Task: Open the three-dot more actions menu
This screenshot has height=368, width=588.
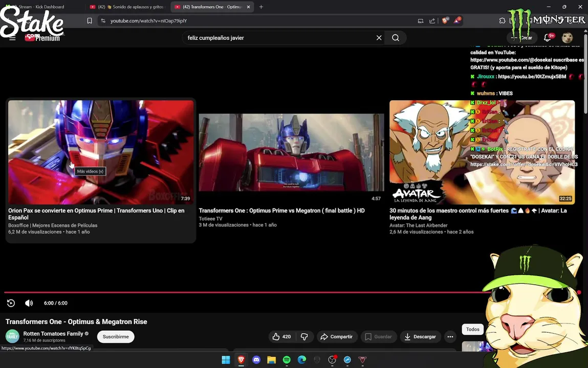Action: 450,336
